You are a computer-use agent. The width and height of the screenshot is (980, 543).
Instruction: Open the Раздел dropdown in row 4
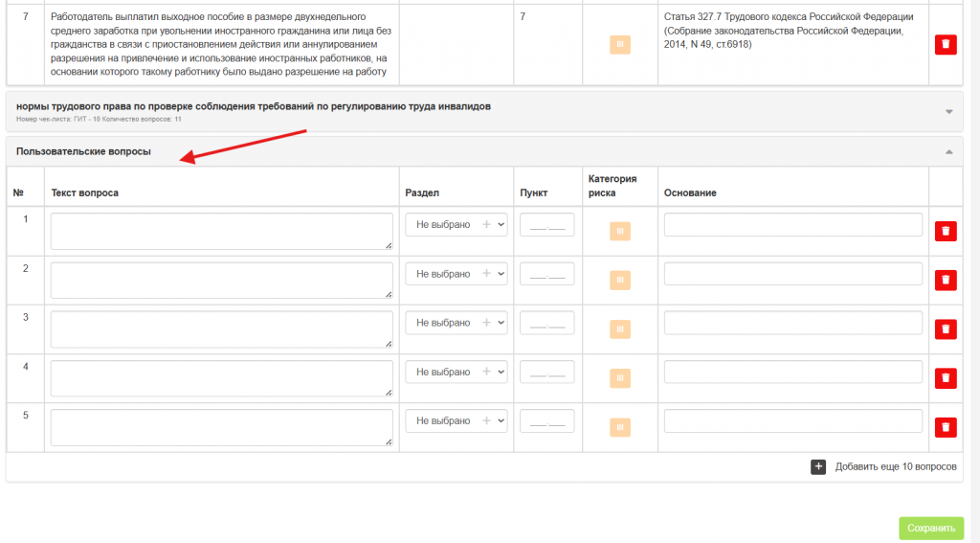pos(457,372)
